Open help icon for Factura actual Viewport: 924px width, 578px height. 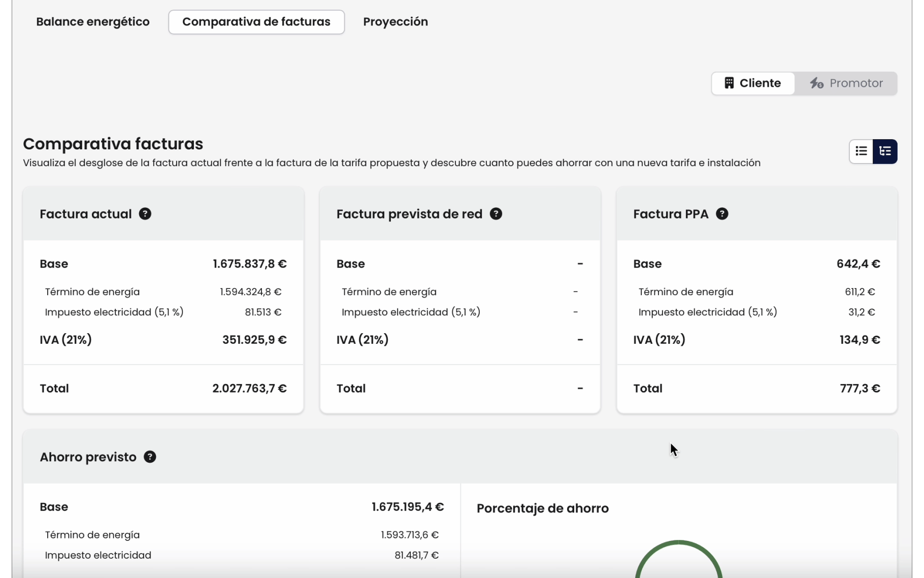[145, 214]
